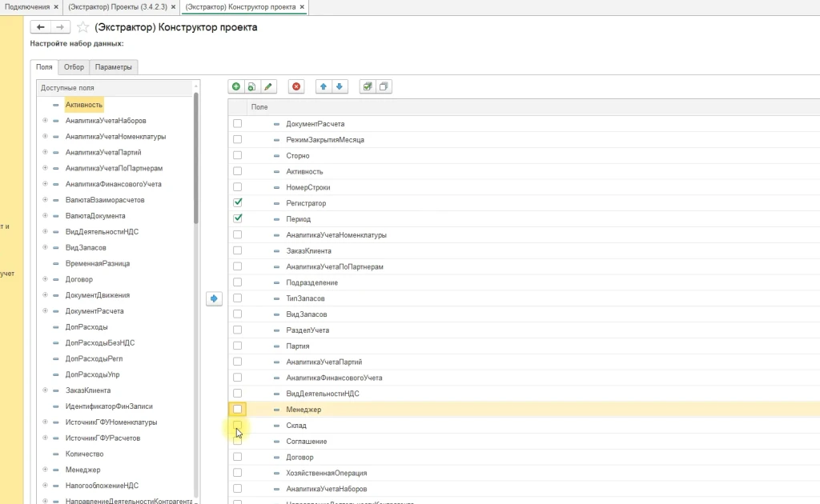Click the red delete icon
This screenshot has width=820, height=504.
(296, 86)
